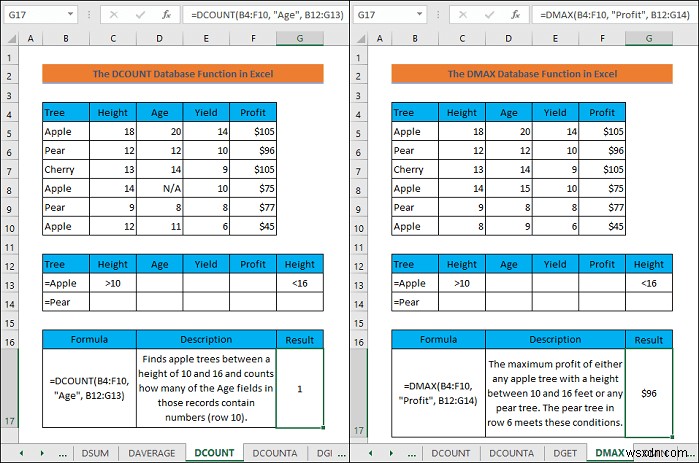The width and height of the screenshot is (699, 463).
Task: Click the Formula header in left window
Action: click(x=90, y=340)
